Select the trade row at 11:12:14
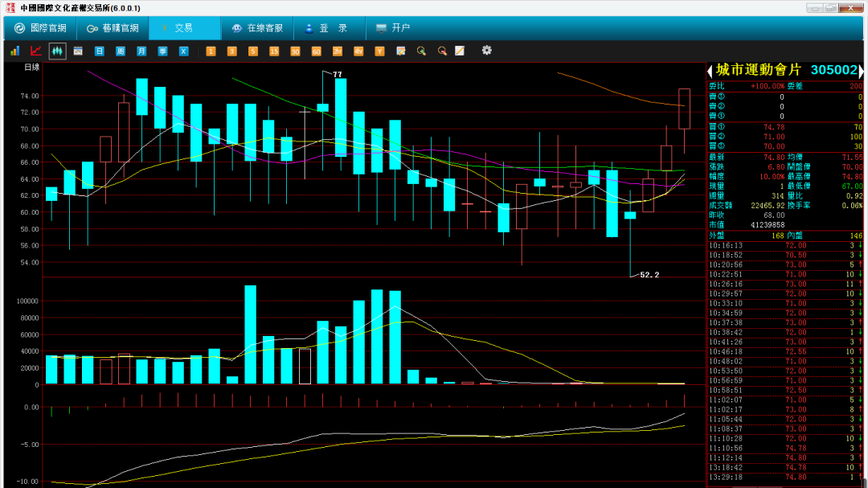The height and width of the screenshot is (488, 868). [785, 458]
